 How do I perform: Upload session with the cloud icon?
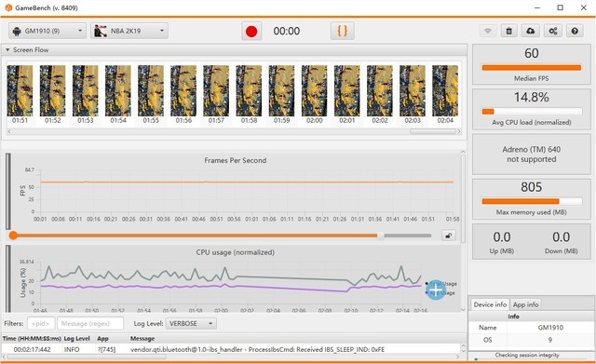click(531, 31)
